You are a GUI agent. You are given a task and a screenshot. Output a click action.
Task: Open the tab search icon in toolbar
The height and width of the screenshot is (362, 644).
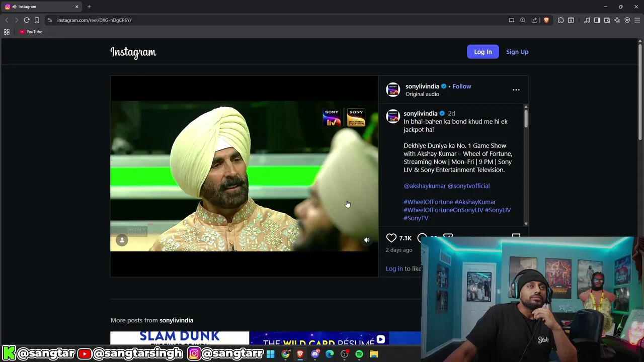click(571, 20)
